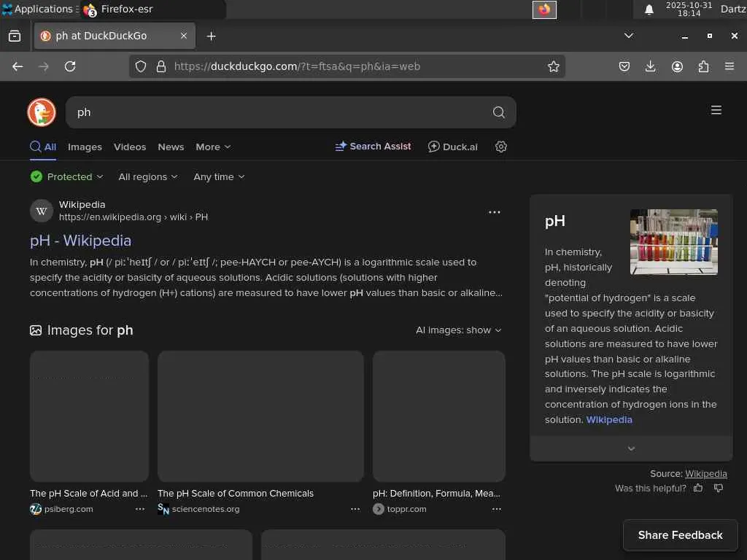Bookmark this page with star
This screenshot has width=747, height=560.
pos(553,66)
